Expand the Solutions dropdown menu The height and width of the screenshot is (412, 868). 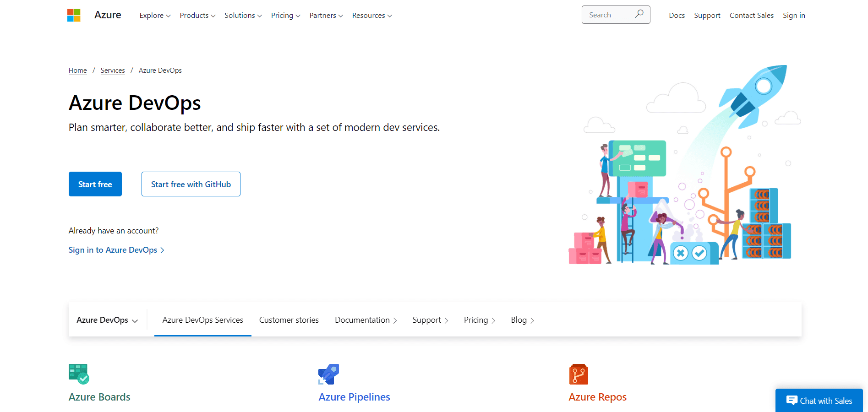[243, 16]
